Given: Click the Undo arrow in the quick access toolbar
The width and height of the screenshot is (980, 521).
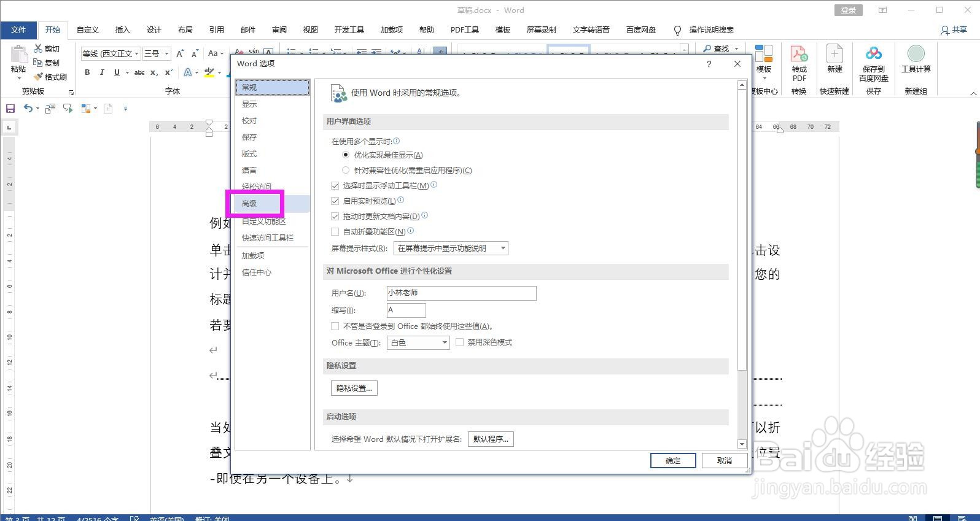Looking at the screenshot, I should click(x=28, y=108).
